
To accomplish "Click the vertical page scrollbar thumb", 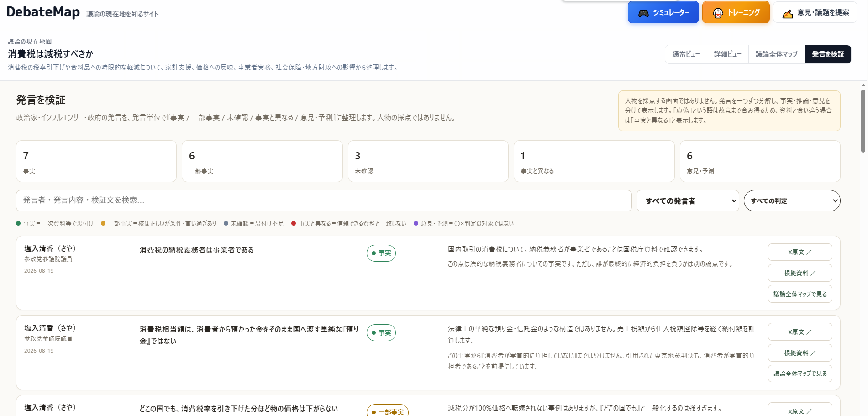I will coord(863,121).
